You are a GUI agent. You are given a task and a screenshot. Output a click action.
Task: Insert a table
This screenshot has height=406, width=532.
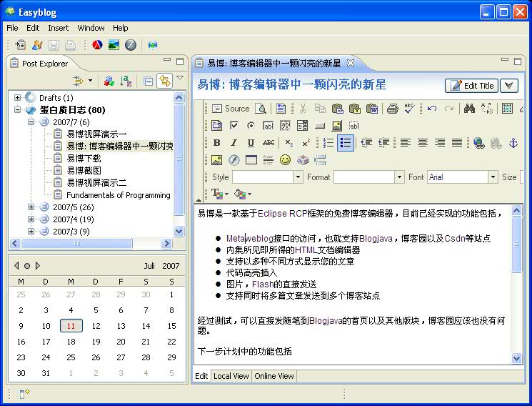tap(251, 159)
